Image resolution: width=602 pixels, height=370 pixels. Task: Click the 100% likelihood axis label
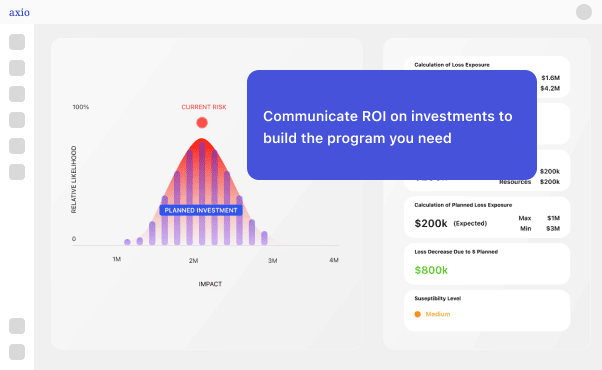pyautogui.click(x=81, y=107)
